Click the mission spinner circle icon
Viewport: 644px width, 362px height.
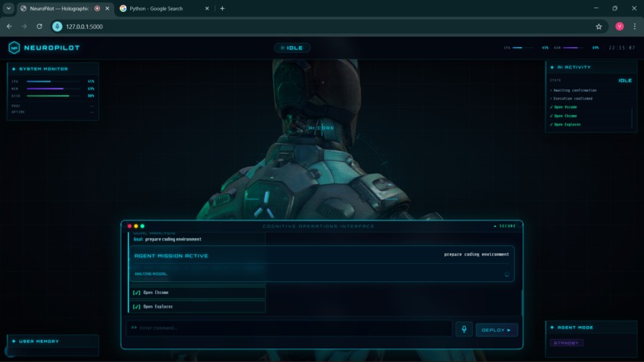507,274
